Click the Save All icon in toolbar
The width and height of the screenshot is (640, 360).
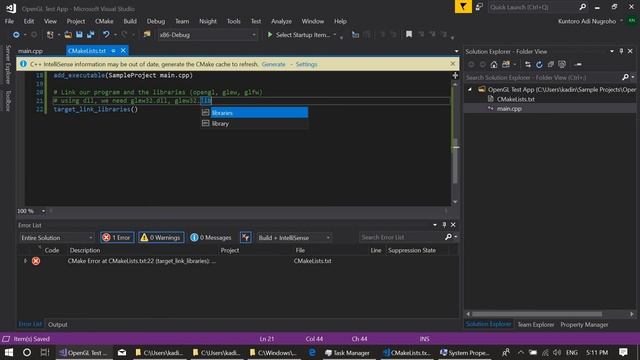[90, 35]
